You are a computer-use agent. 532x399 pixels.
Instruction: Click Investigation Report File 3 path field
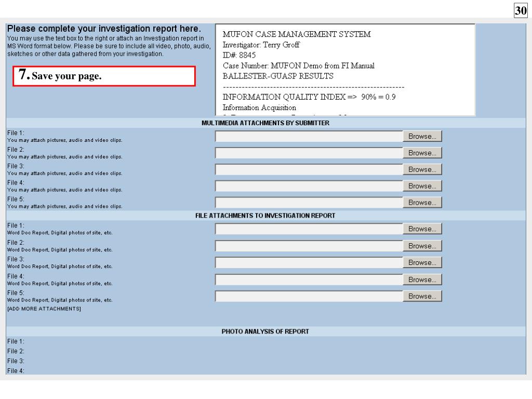tap(309, 262)
